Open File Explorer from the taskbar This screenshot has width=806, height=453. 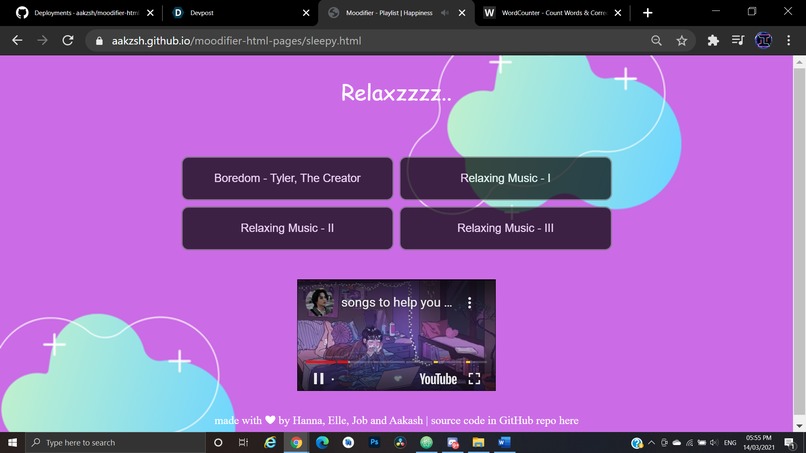[x=478, y=442]
